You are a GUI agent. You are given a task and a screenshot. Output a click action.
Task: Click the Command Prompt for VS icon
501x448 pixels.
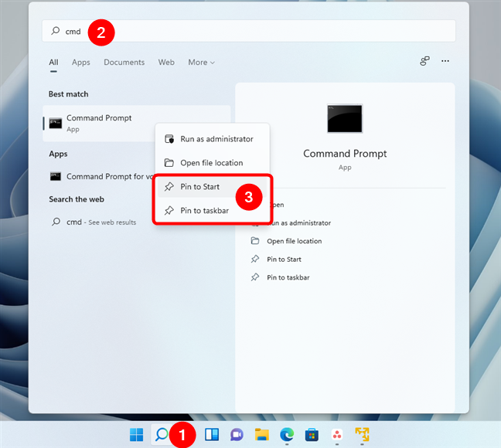point(55,176)
